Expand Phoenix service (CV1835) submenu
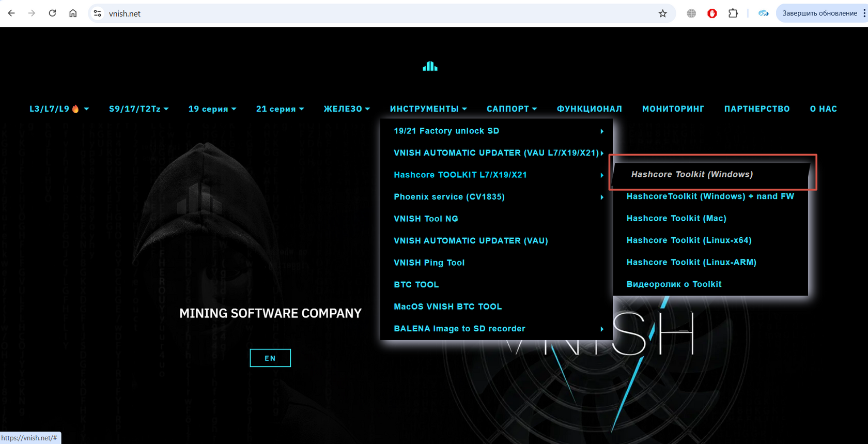This screenshot has width=868, height=444. click(x=497, y=197)
